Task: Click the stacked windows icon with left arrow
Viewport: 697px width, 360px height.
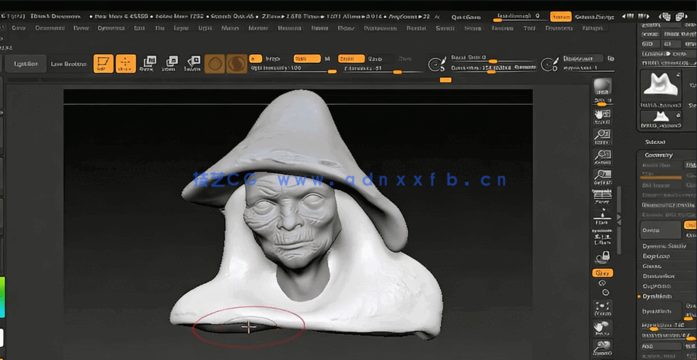Action: coord(665,17)
